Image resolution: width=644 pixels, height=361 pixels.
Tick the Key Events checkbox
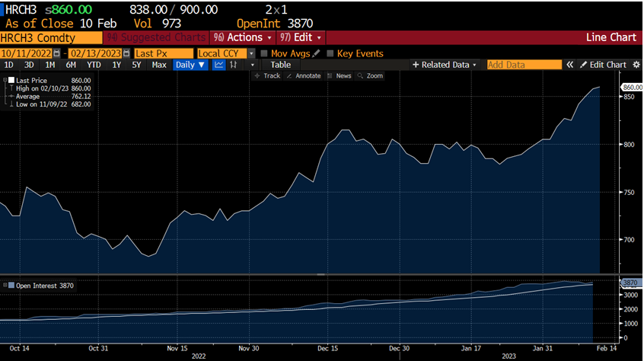pyautogui.click(x=330, y=53)
